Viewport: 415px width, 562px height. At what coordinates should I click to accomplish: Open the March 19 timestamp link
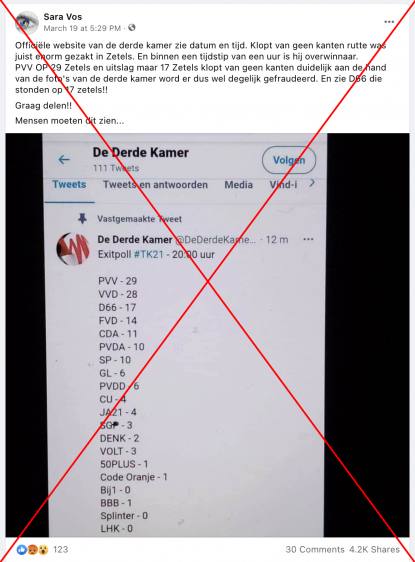point(82,28)
